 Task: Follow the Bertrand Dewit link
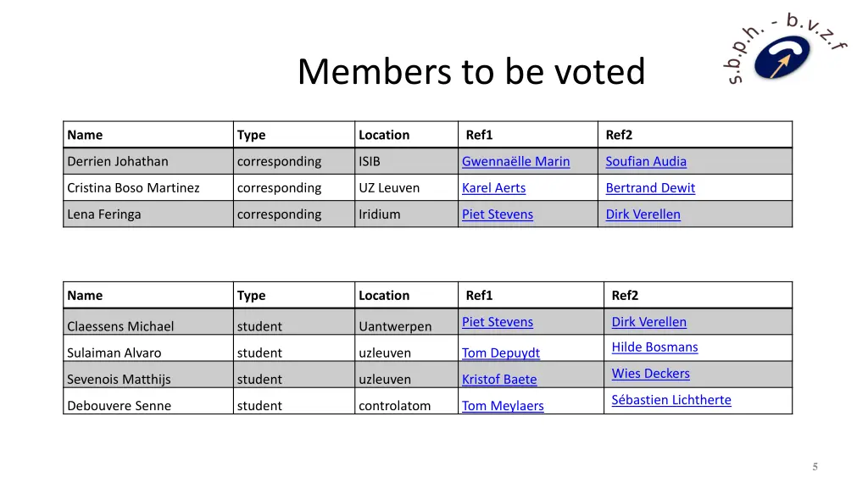[650, 188]
